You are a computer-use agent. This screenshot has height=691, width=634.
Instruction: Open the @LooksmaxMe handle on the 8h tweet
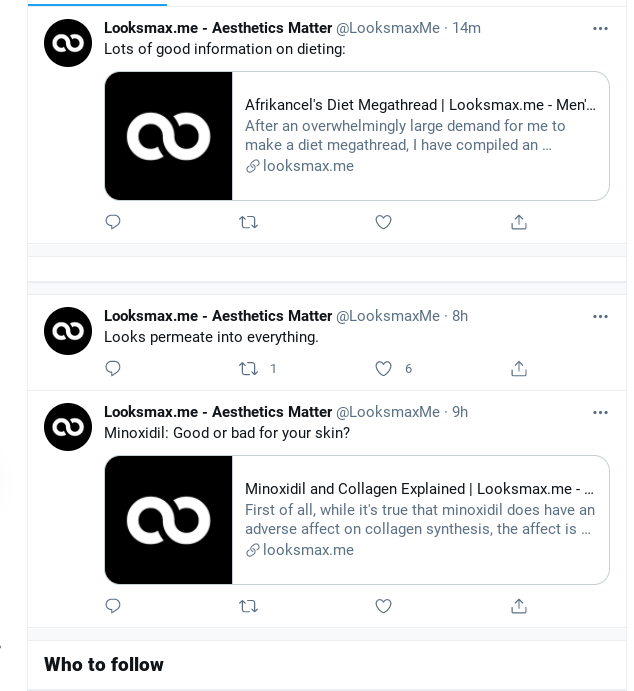(x=388, y=316)
